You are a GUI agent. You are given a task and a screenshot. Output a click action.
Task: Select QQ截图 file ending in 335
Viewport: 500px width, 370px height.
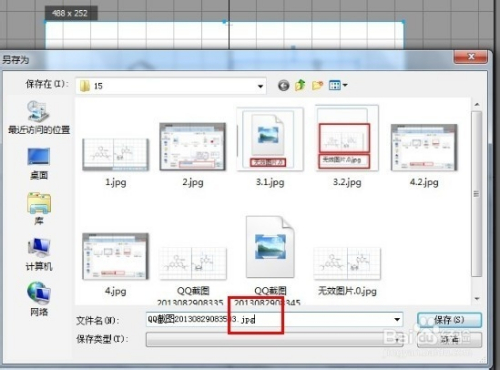[192, 263]
